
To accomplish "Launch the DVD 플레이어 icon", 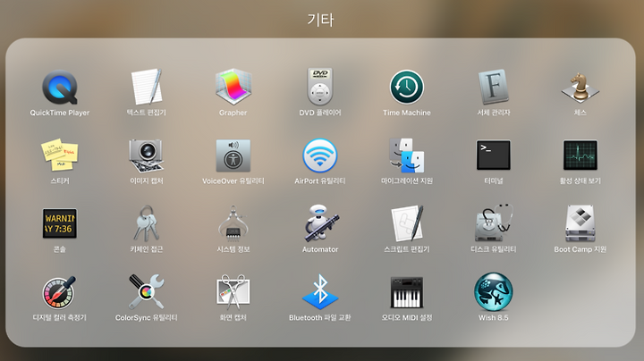I will (320, 87).
